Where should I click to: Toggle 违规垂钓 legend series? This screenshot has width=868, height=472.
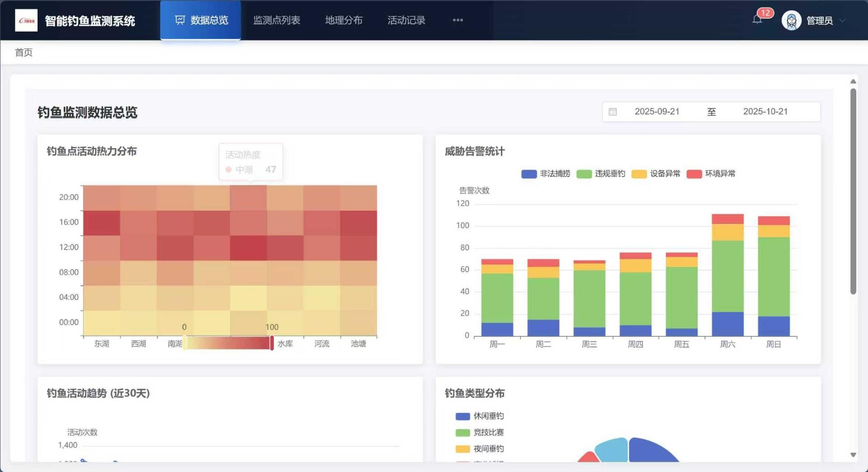[x=601, y=174]
